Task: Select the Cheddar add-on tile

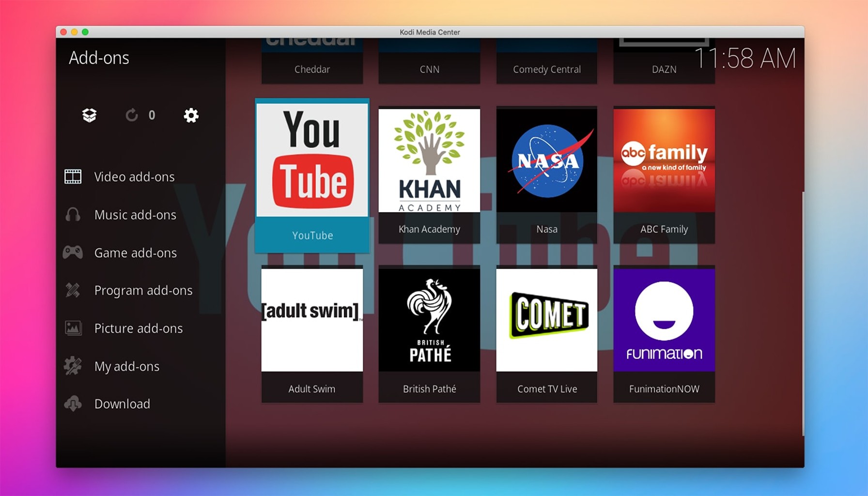Action: (x=312, y=61)
